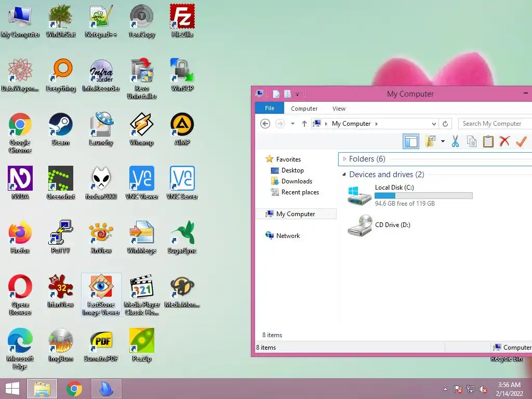Click orange checkmark icon in Explorer toolbar
The width and height of the screenshot is (532, 399).
coord(521,141)
